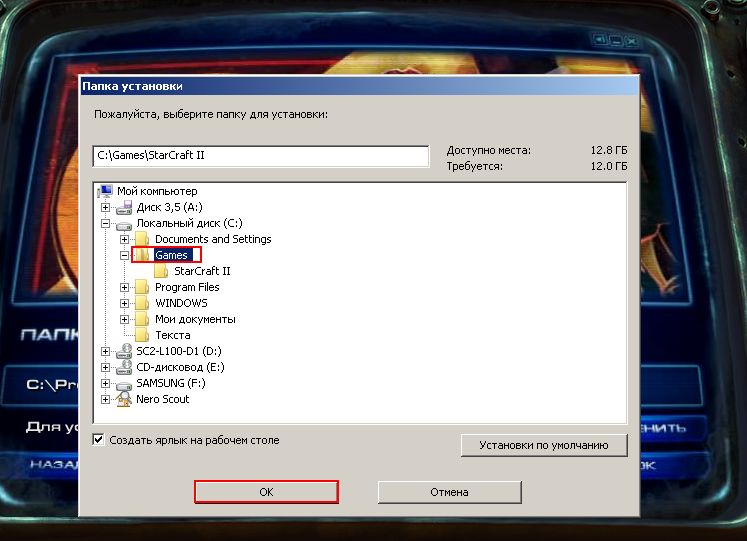
Task: Click the Требуется label
Action: pos(474,167)
